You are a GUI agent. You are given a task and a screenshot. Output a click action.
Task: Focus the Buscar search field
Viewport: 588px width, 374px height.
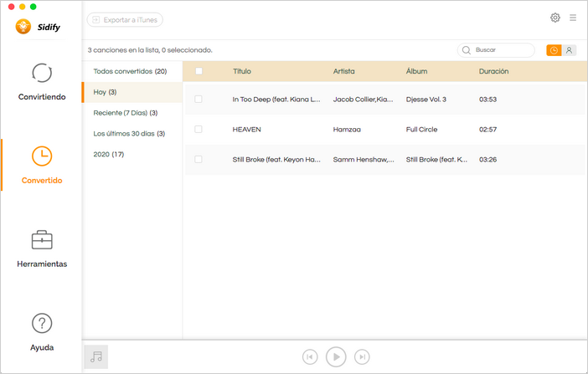coord(496,50)
